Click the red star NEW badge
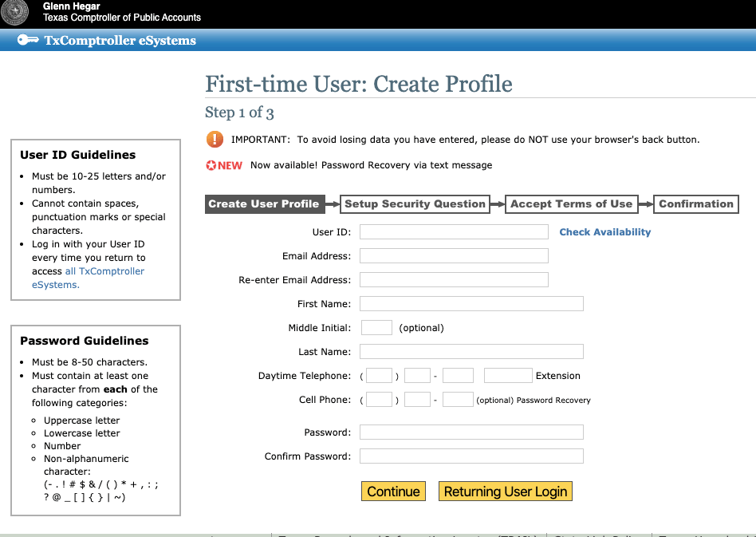 [x=224, y=165]
